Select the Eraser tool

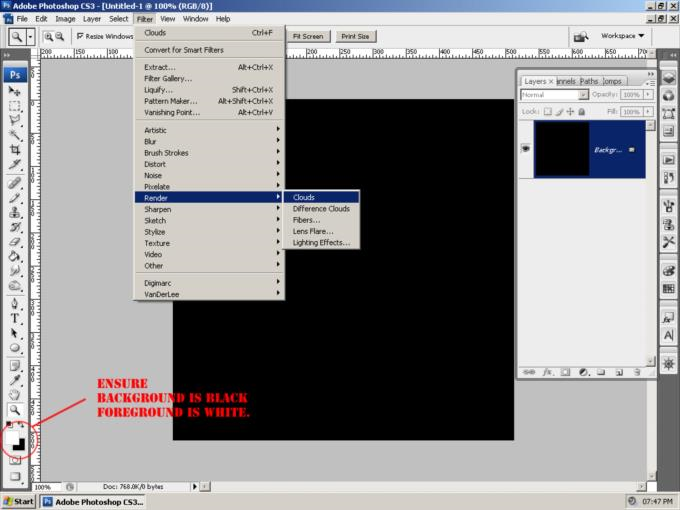click(x=15, y=242)
